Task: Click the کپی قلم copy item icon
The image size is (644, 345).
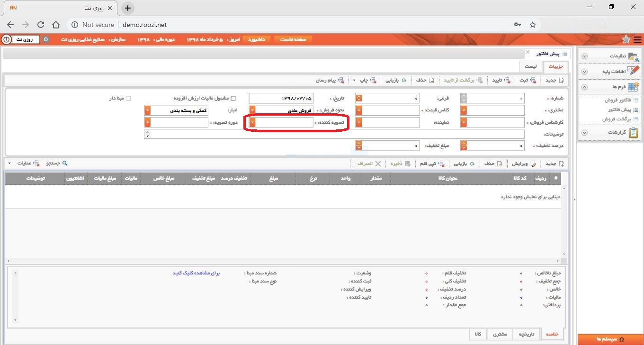Action: [441, 163]
